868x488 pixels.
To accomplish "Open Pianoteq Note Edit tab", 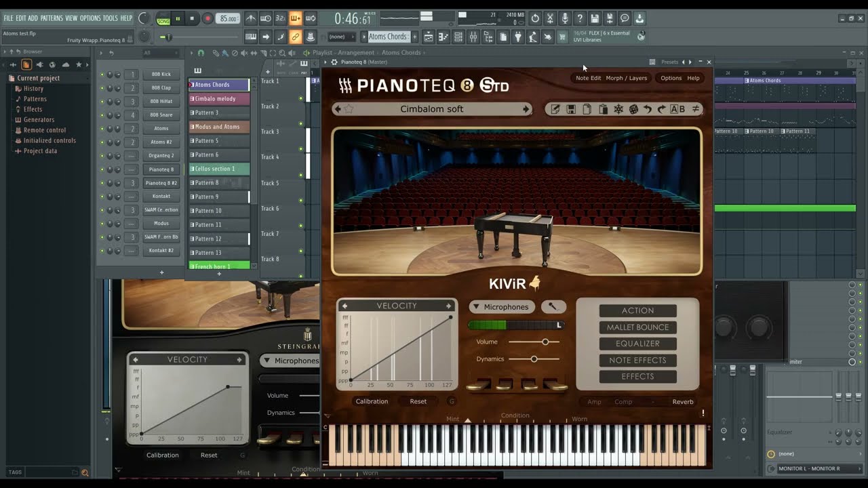I will click(588, 78).
